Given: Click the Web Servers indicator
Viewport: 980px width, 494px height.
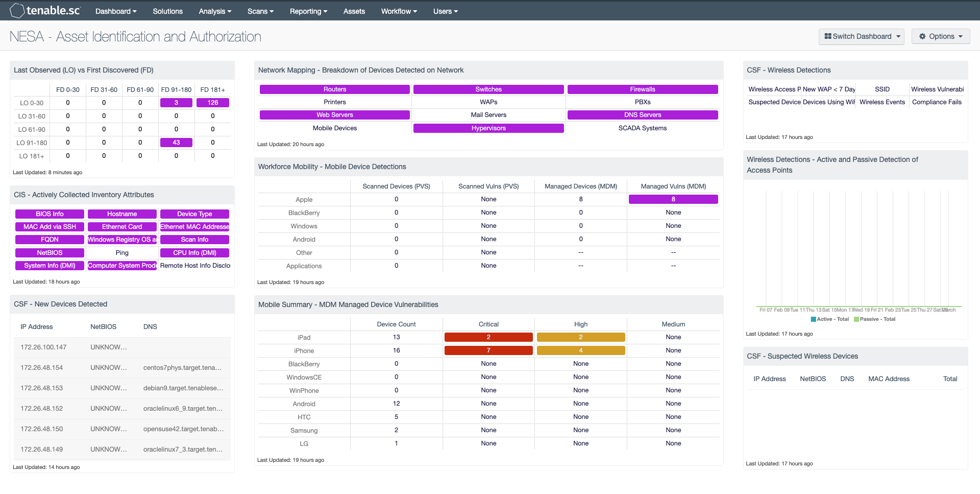Looking at the screenshot, I should [335, 115].
